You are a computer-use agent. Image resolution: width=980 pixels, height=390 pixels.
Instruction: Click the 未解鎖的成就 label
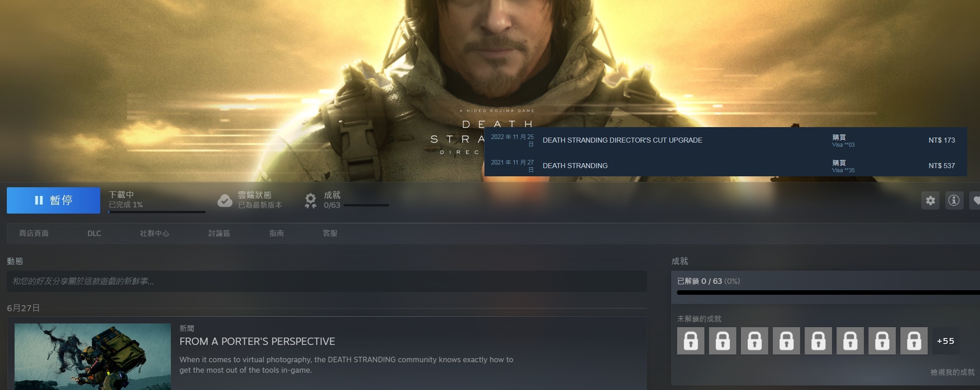pos(699,319)
